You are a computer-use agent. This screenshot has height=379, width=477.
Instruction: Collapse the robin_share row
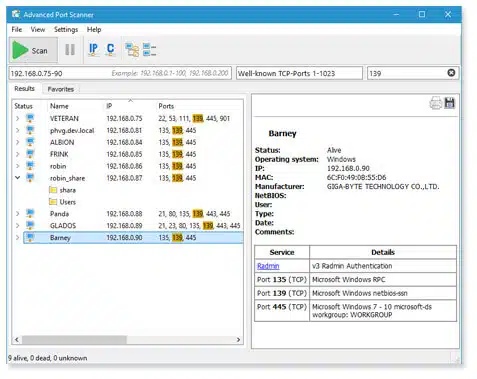(x=18, y=178)
